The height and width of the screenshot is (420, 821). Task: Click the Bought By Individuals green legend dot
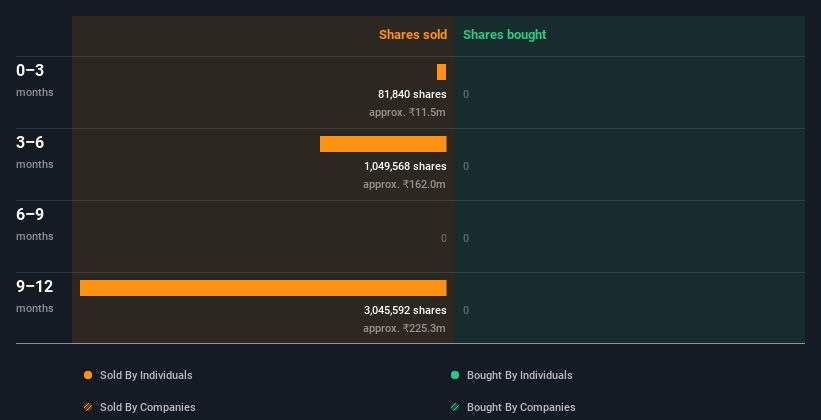coord(455,375)
